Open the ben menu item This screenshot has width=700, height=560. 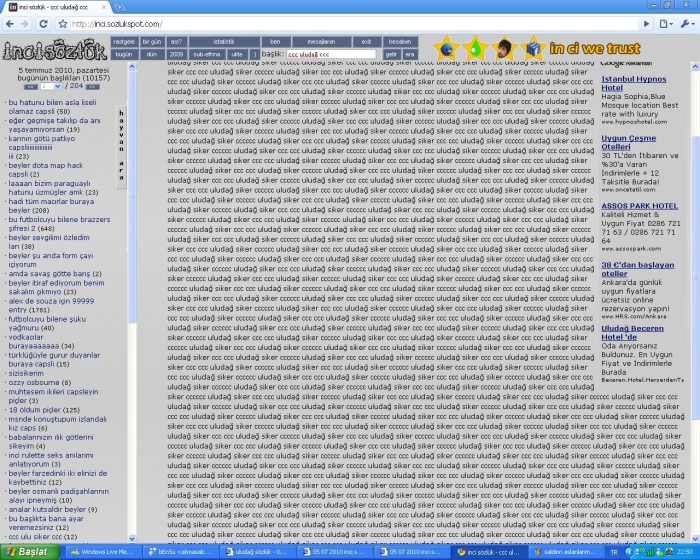coord(275,42)
